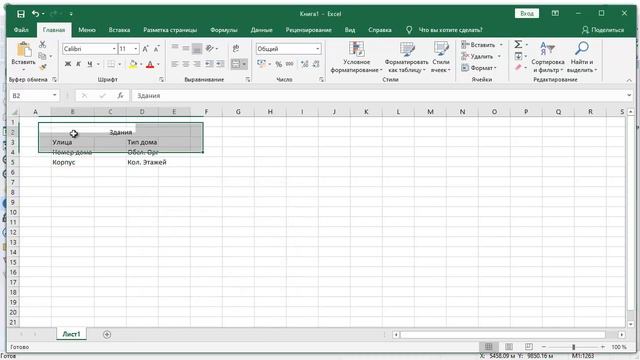Align text to the left
Image resolution: width=640 pixels, height=360 pixels.
tap(175, 64)
